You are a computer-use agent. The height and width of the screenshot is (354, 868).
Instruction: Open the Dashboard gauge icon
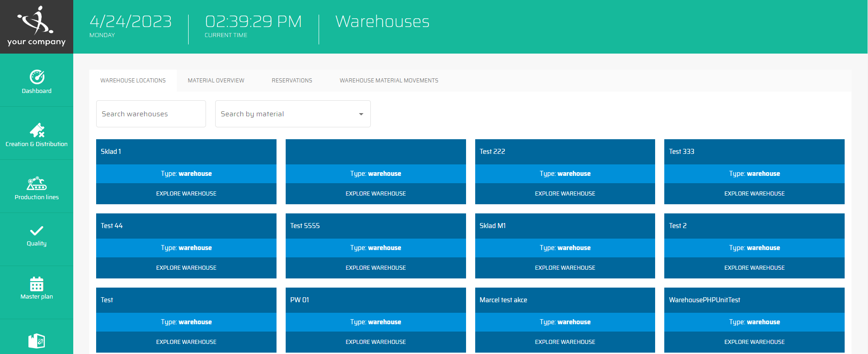coord(37,77)
